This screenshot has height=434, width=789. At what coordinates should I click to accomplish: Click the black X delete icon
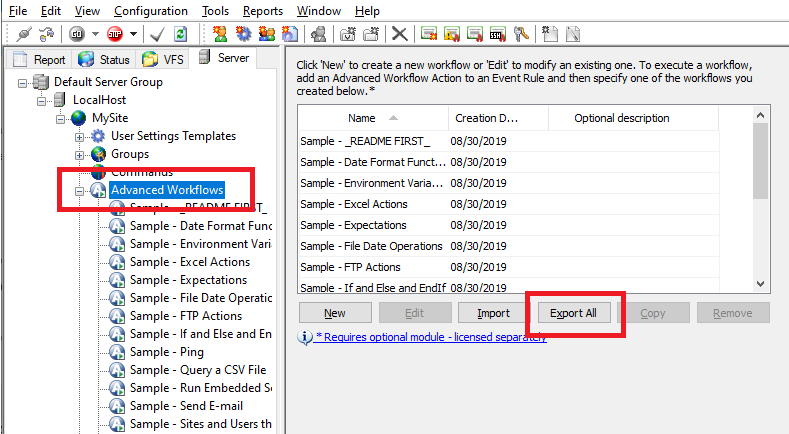pyautogui.click(x=399, y=34)
